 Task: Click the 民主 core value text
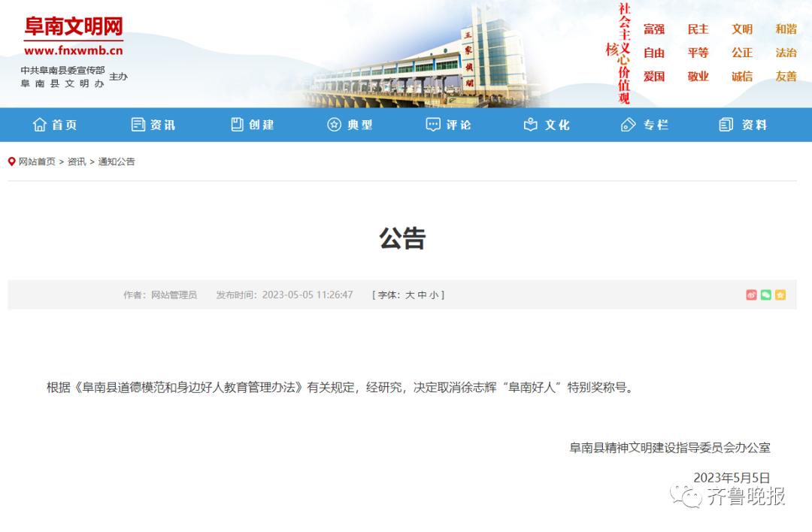(698, 29)
